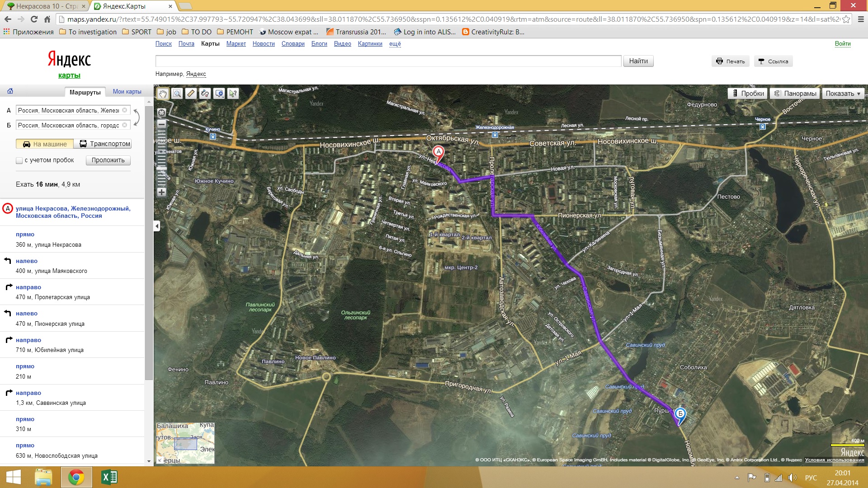
Task: Click the Печать print button
Action: (731, 61)
